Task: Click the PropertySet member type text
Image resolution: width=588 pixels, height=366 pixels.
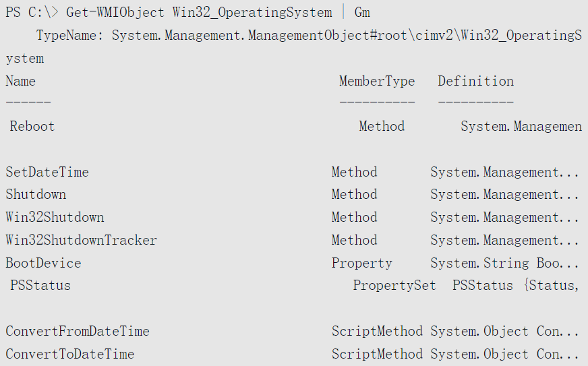Action: (394, 285)
